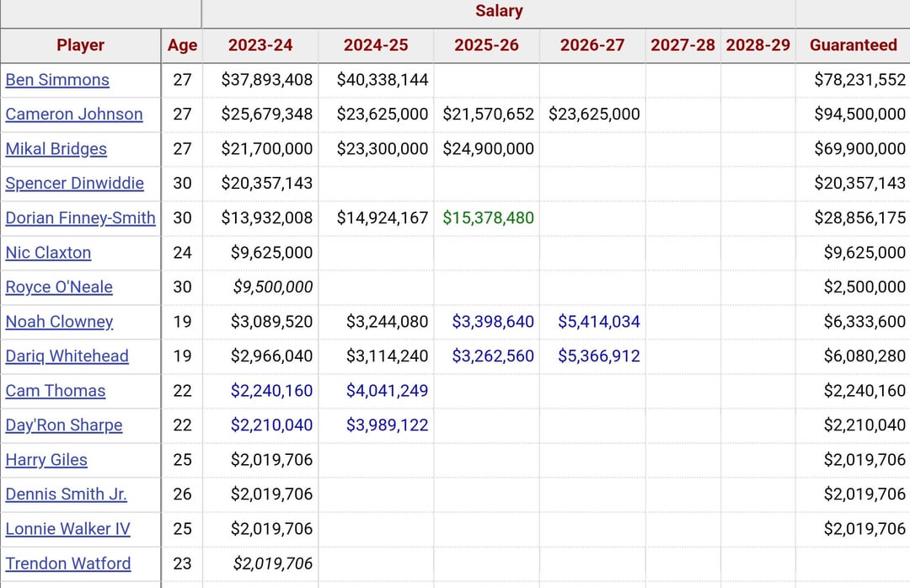Sort table by Player column header

click(x=81, y=45)
